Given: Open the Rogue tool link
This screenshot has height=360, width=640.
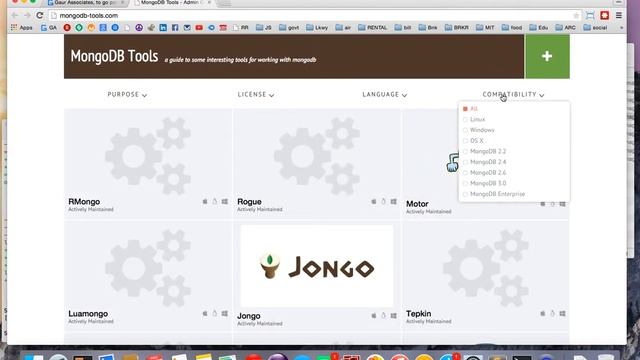Looking at the screenshot, I should point(249,202).
